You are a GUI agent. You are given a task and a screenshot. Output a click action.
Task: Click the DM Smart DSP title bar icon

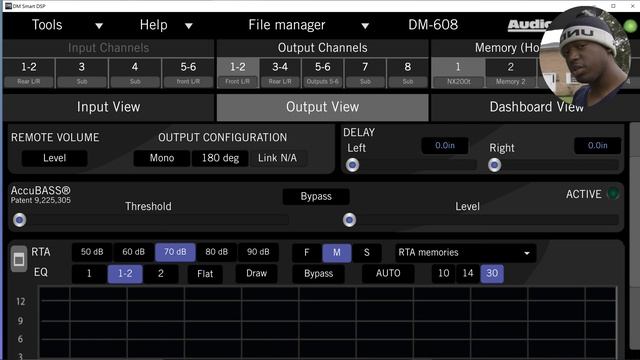point(8,6)
